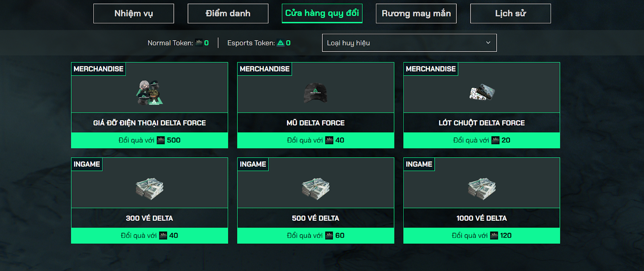This screenshot has height=271, width=644.
Task: Click the Mũ Delta Force title
Action: (x=316, y=123)
